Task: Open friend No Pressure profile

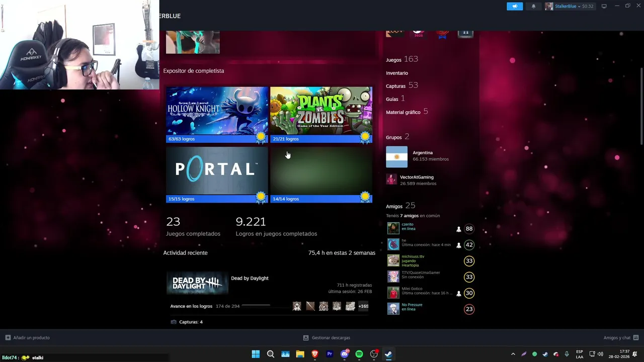Action: [412, 305]
